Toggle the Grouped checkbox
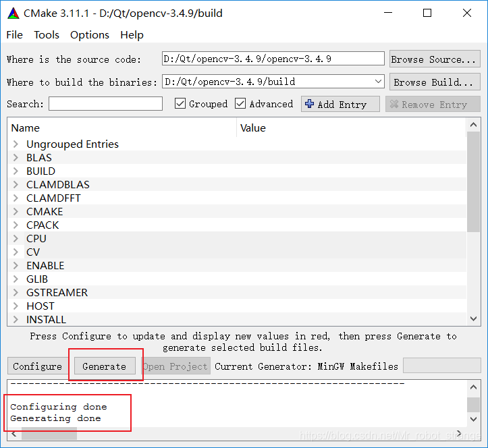The image size is (488, 448). click(x=180, y=104)
